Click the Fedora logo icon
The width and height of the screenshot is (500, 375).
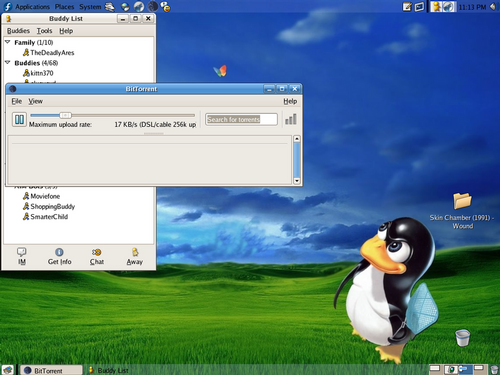click(x=7, y=6)
